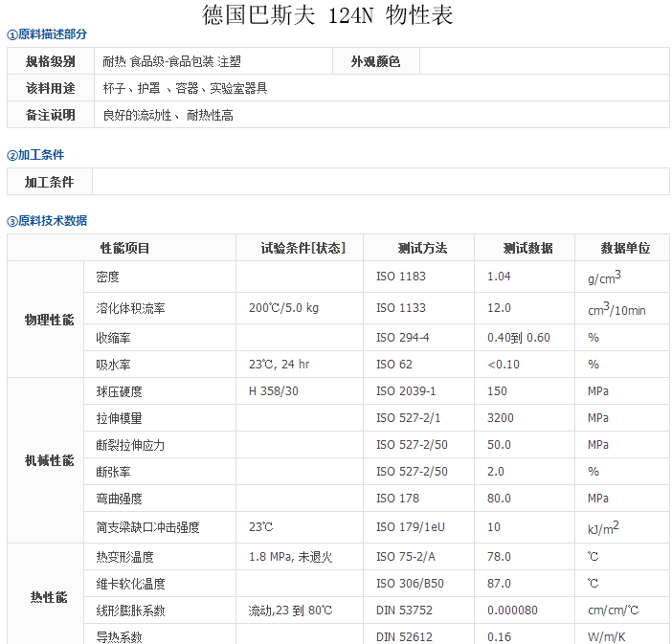Click the value 12.0

pyautogui.click(x=499, y=308)
